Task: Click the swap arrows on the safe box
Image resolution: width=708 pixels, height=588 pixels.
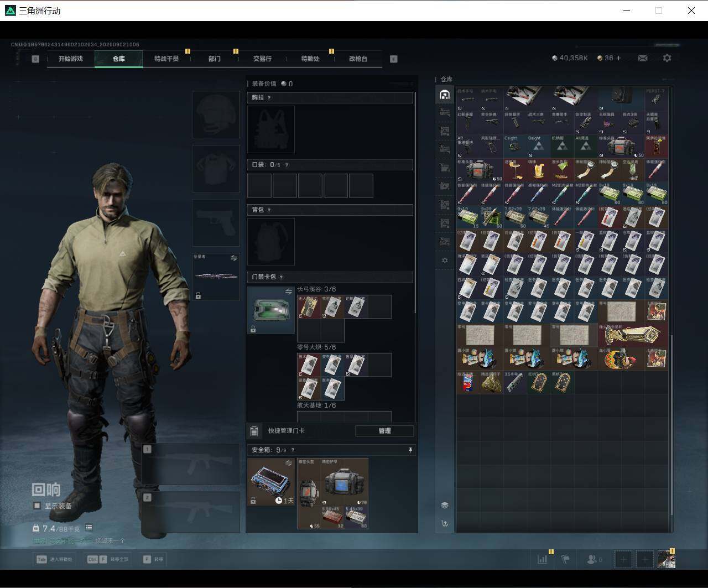Action: click(x=288, y=463)
